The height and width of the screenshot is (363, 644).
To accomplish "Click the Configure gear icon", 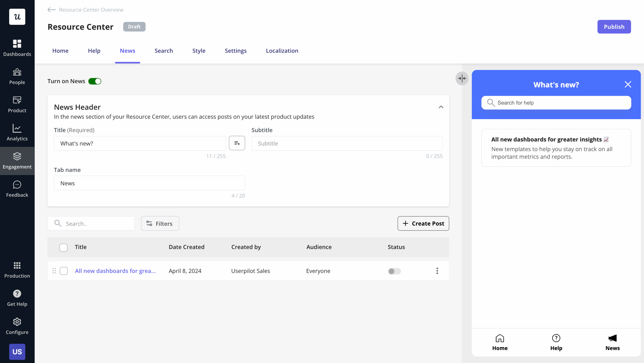I will pos(17,322).
